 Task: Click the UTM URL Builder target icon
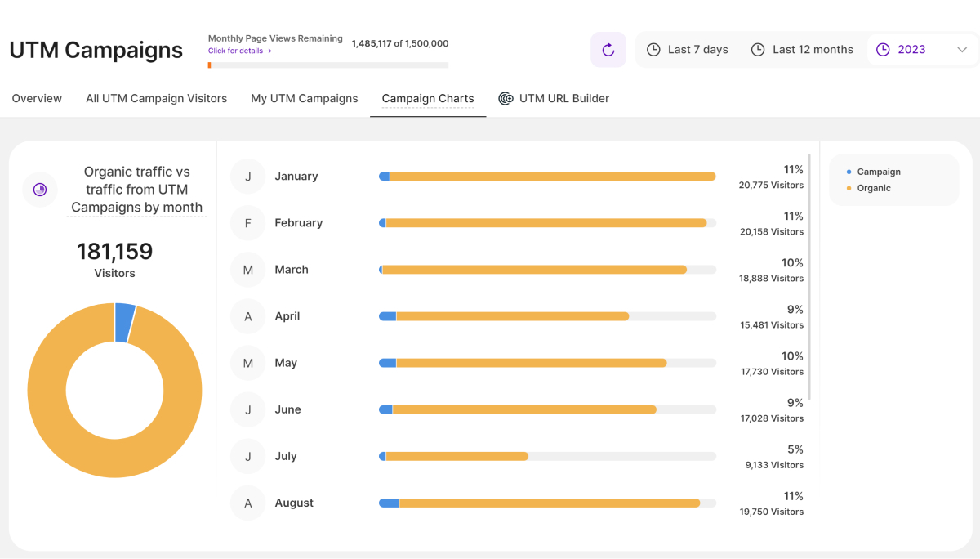[x=506, y=99]
